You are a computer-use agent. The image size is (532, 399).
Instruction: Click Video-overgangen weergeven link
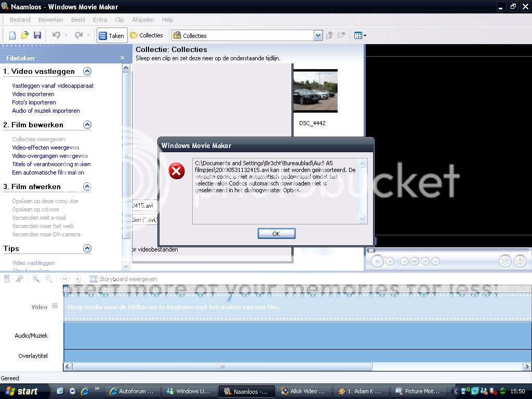pyautogui.click(x=50, y=156)
